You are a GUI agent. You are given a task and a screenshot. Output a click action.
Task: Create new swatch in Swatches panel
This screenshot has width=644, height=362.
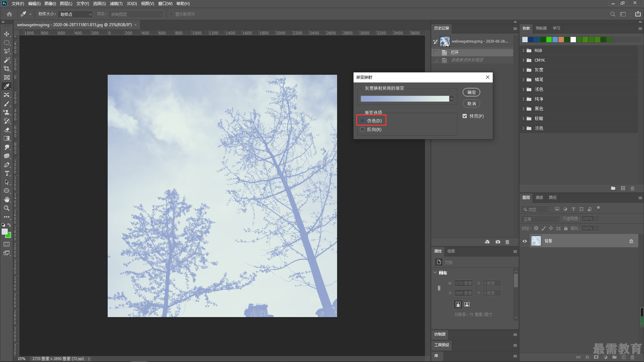623,188
